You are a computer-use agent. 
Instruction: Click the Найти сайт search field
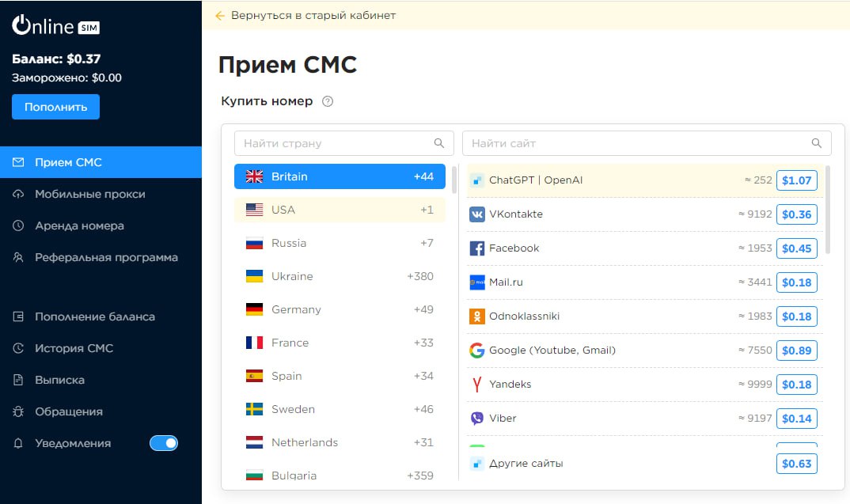coord(647,143)
